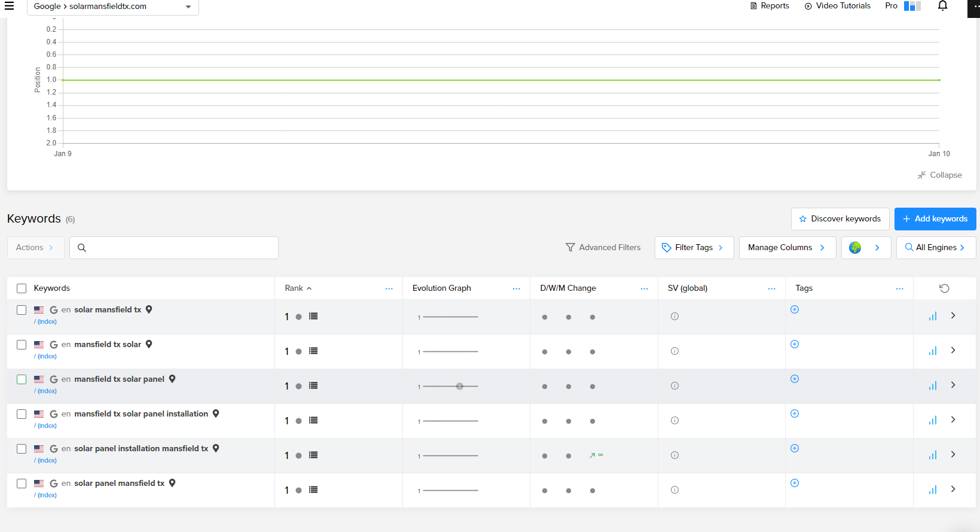980x532 pixels.
Task: Click evolution graph line for 'solar mansfield tx'
Action: 450,317
